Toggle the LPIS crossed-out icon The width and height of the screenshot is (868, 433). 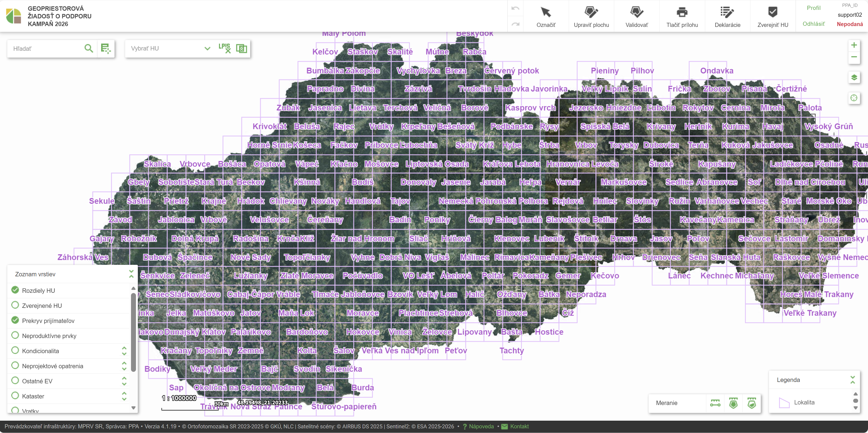(224, 48)
